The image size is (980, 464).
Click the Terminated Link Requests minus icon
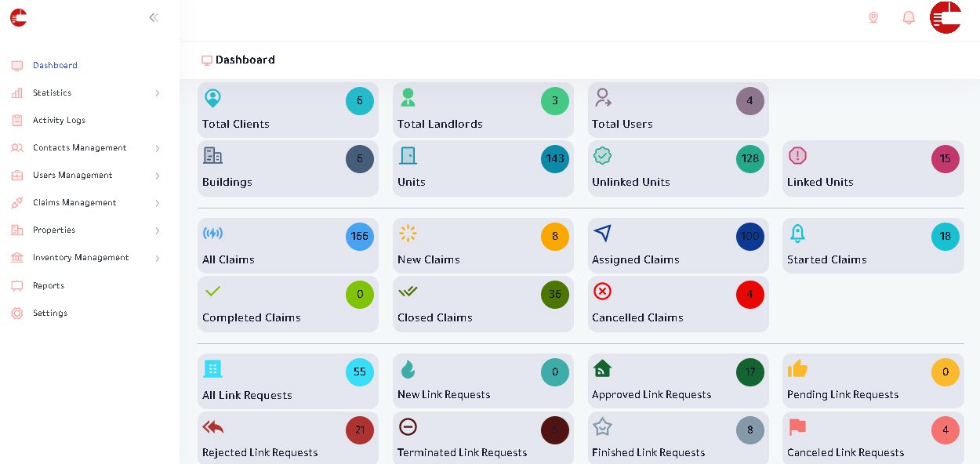408,427
